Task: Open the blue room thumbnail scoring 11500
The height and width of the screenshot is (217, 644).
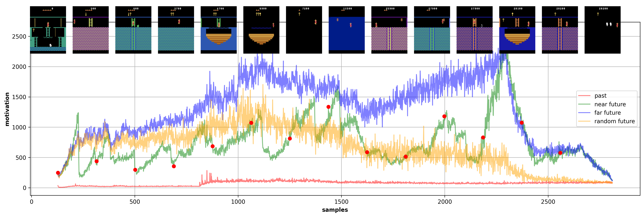Action: (347, 30)
